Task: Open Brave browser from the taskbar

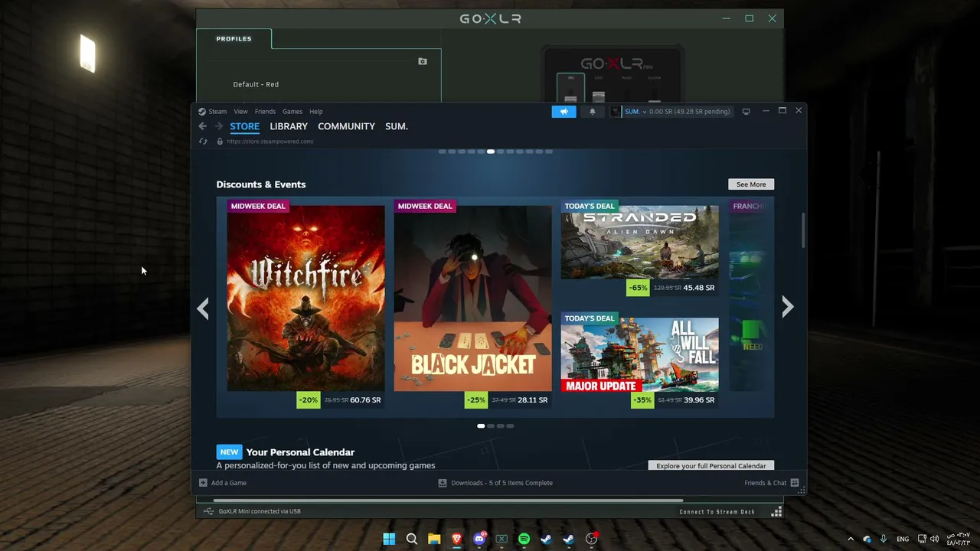Action: coord(457,539)
